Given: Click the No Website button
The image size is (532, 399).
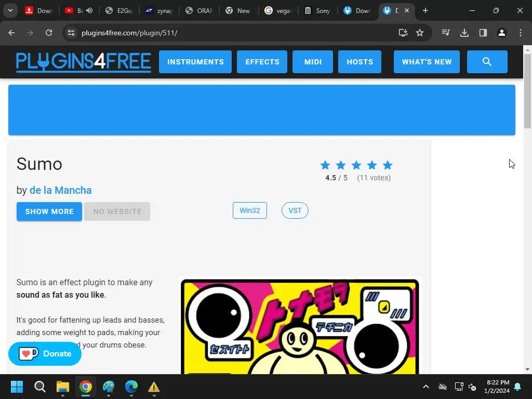Looking at the screenshot, I should tap(117, 211).
